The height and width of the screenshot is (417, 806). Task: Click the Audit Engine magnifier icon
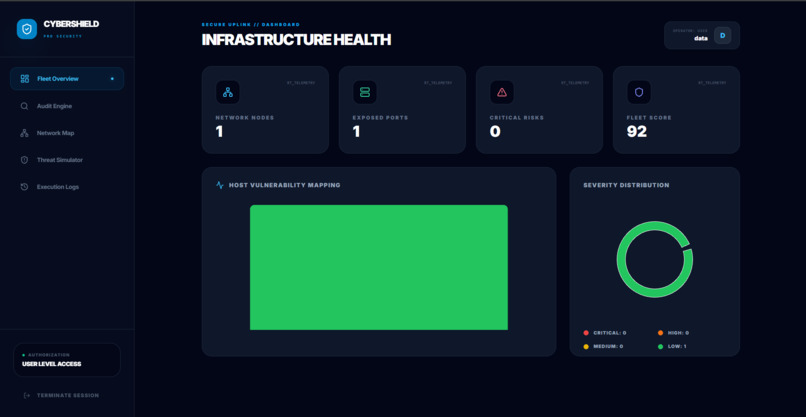[24, 106]
